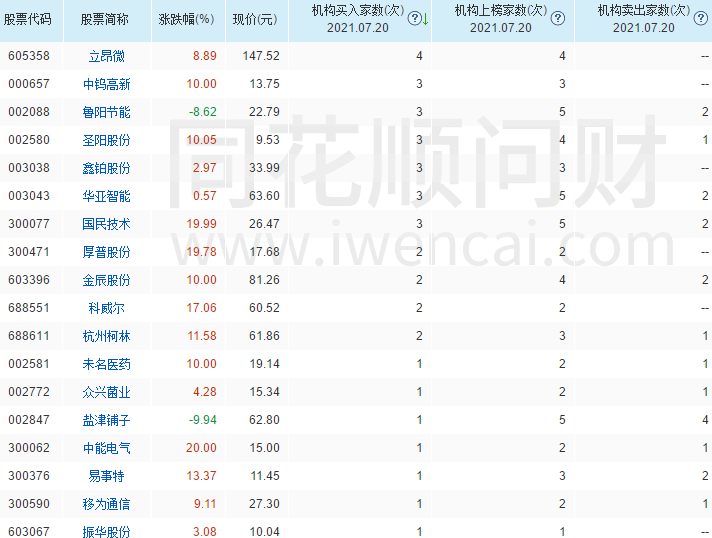Viewport: 712px width, 538px height.
Task: Click help icon beside 机构上榜家数 header
Action: (558, 19)
